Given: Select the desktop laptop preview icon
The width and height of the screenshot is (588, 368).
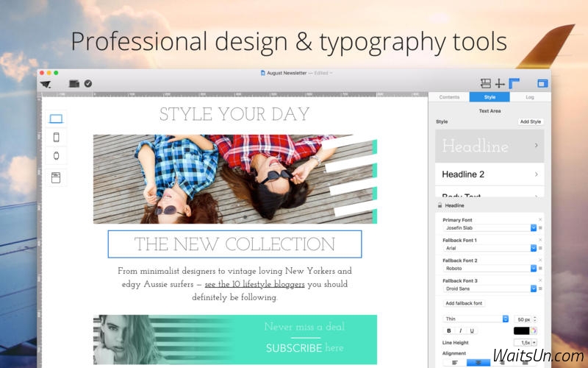Looking at the screenshot, I should [x=56, y=119].
